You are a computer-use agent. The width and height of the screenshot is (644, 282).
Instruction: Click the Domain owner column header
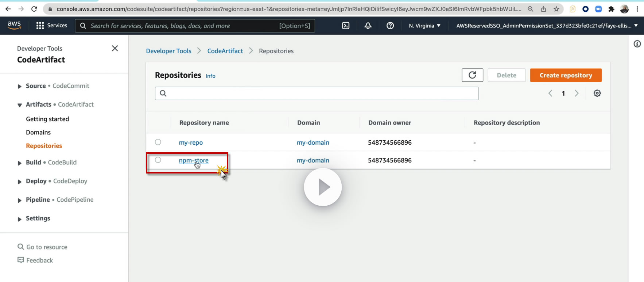point(390,123)
